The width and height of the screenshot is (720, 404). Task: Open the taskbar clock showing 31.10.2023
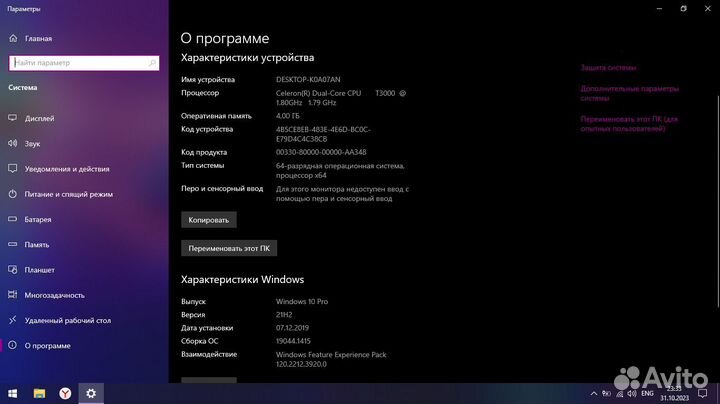click(675, 394)
